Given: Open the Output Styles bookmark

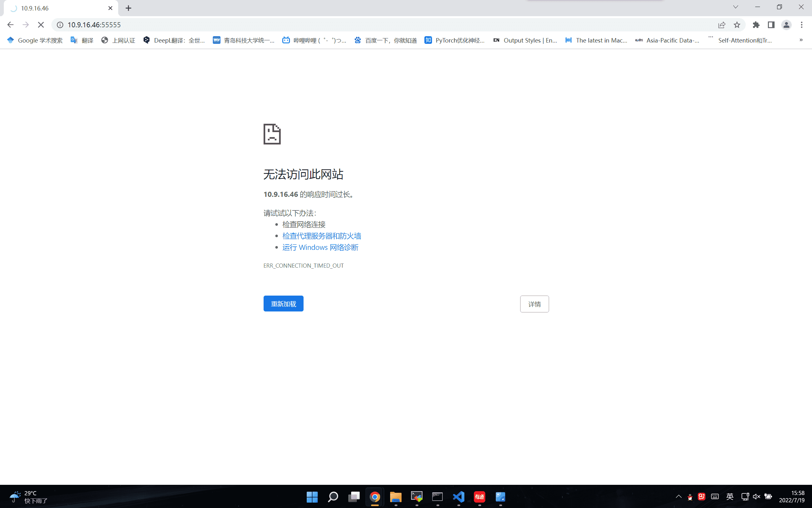Looking at the screenshot, I should pyautogui.click(x=525, y=40).
